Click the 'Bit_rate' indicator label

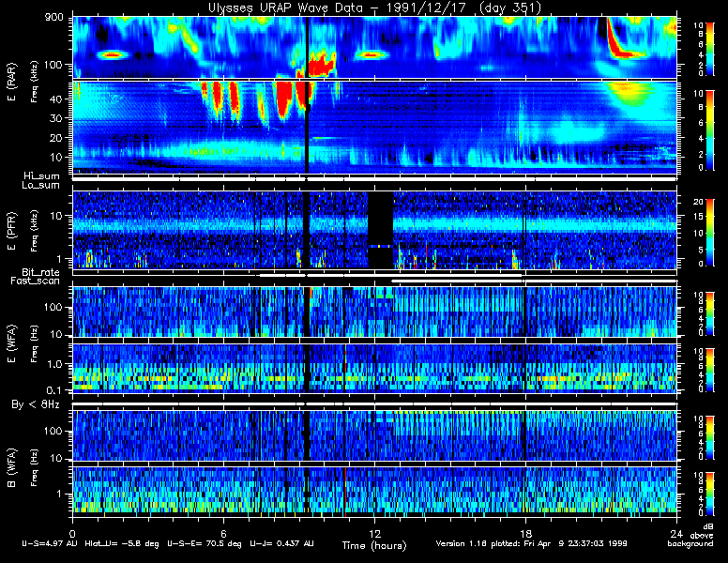41,272
